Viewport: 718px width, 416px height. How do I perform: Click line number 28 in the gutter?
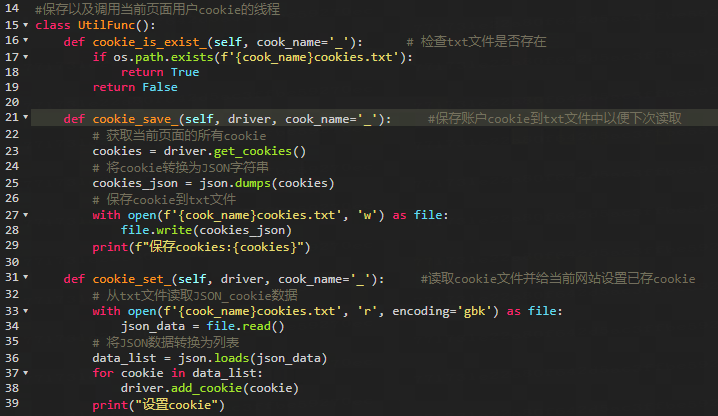click(x=12, y=230)
